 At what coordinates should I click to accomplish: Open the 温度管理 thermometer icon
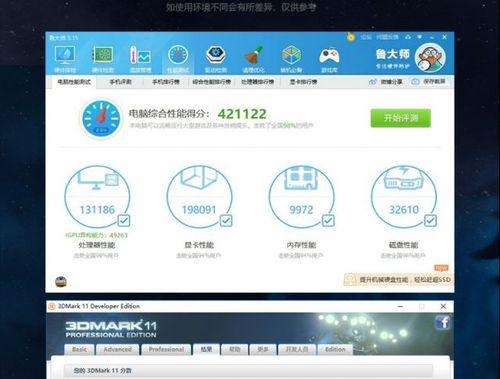coord(140,59)
